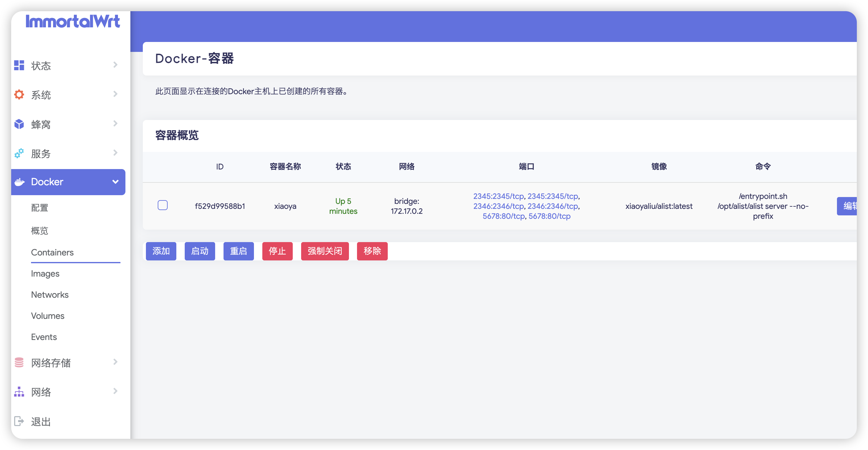This screenshot has width=868, height=450.
Task: Collapse the Docker sidebar menu
Action: pyautogui.click(x=115, y=182)
